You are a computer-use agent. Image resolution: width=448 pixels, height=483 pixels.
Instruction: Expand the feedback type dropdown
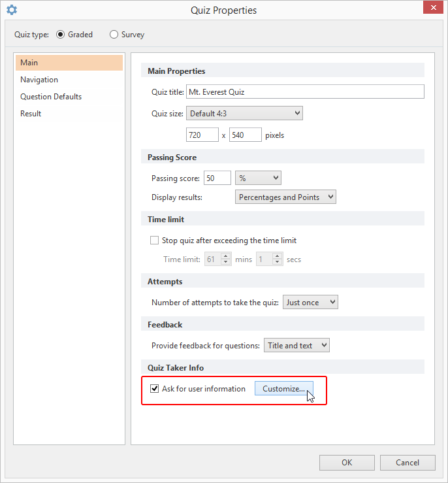(296, 346)
